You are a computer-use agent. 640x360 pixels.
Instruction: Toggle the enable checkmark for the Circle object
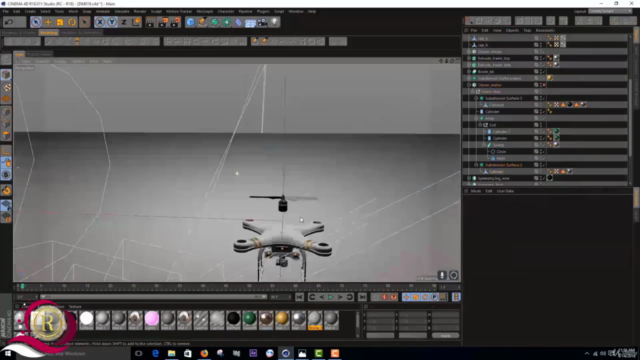[543, 151]
